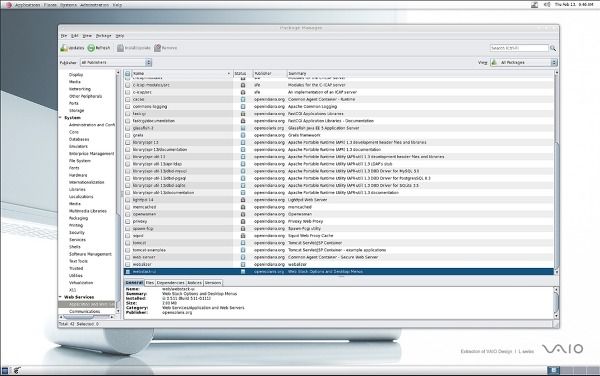Click the status icon for web server row
The height and width of the screenshot is (376, 600).
tap(243, 257)
